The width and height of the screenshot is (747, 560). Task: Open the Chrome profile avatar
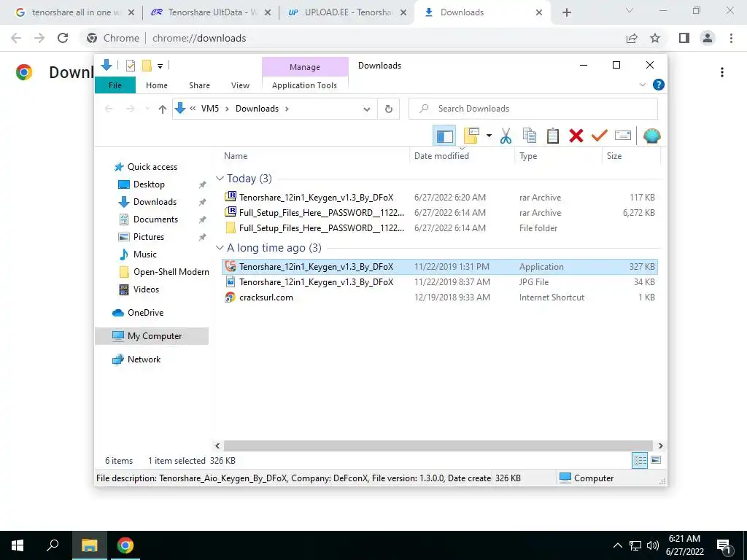[708, 38]
